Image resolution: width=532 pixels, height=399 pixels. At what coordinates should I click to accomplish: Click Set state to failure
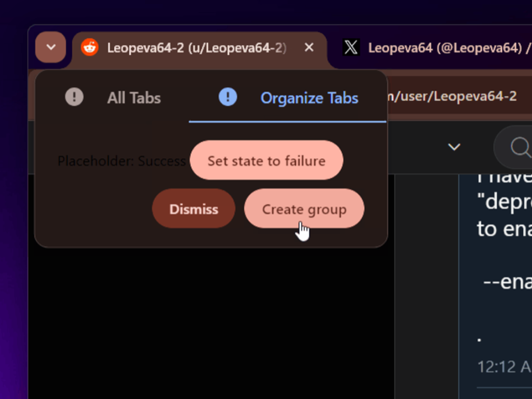pos(267,160)
